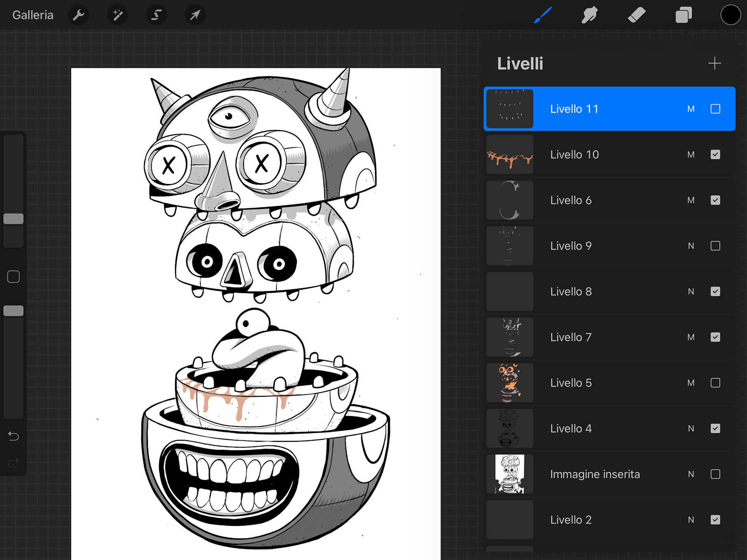The width and height of the screenshot is (747, 560).
Task: Select the Smudge tool
Action: coord(589,15)
